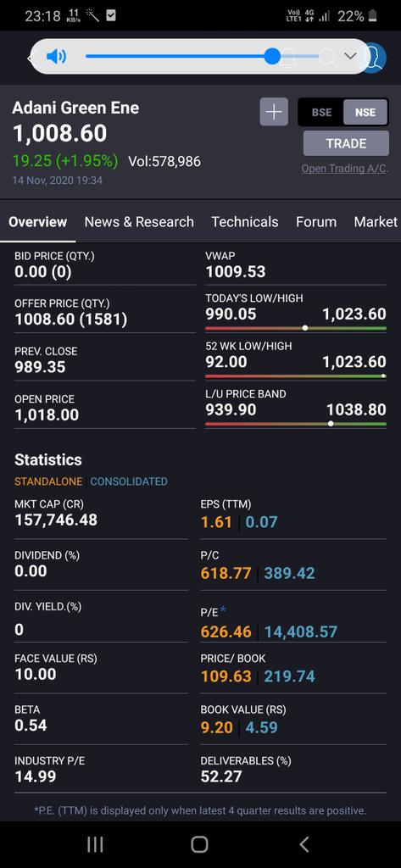The height and width of the screenshot is (868, 401).
Task: Tap the TRADE button
Action: click(x=346, y=143)
